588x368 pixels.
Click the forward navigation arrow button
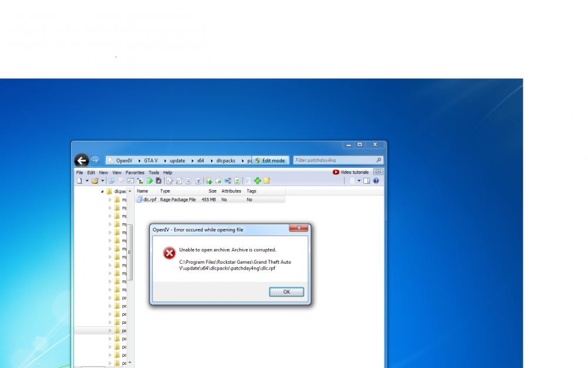[95, 160]
